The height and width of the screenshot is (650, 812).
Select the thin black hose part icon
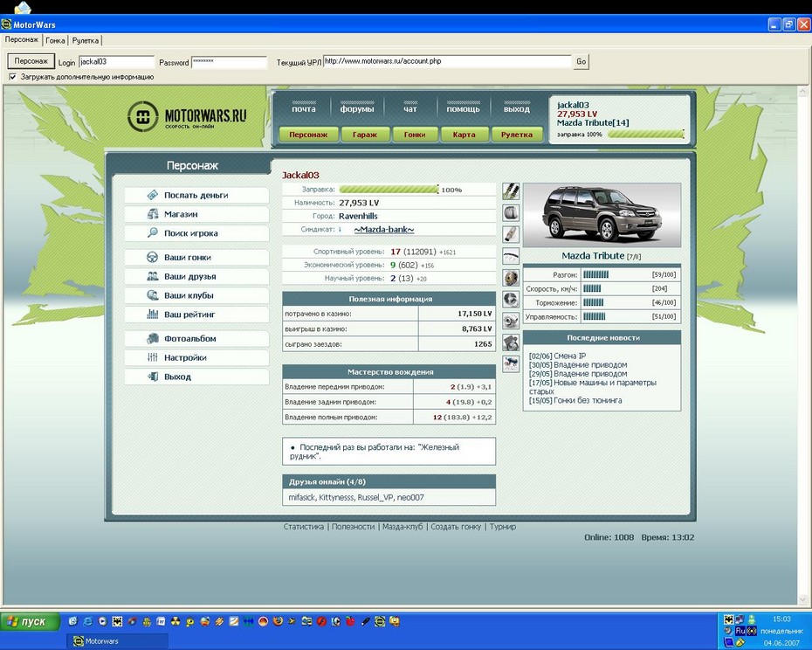[x=511, y=256]
